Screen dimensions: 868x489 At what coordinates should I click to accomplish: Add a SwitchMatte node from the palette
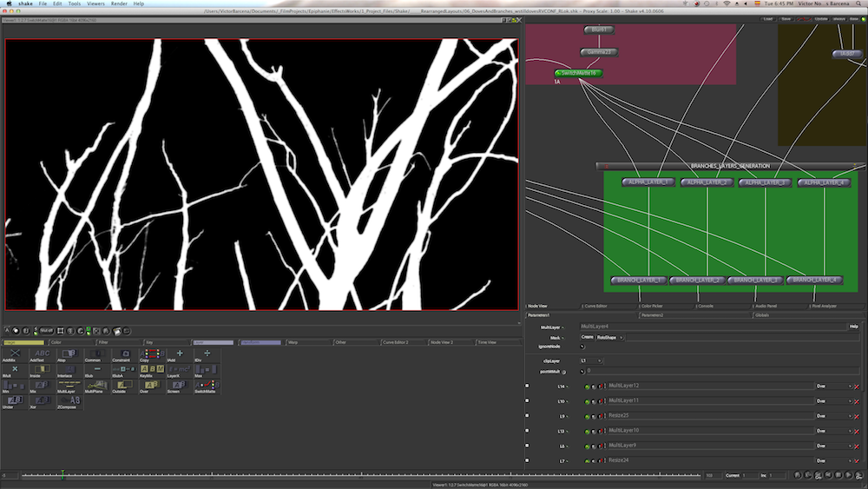click(x=205, y=383)
